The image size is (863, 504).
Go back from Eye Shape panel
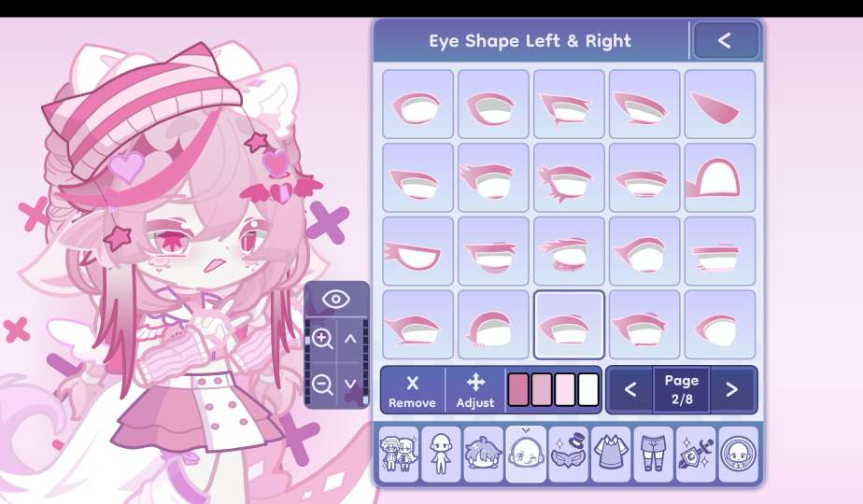click(x=725, y=40)
